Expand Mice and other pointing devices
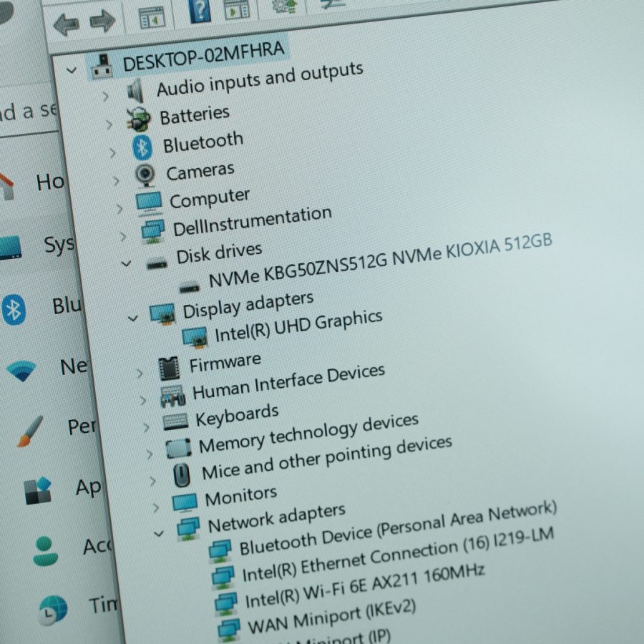 click(x=153, y=482)
